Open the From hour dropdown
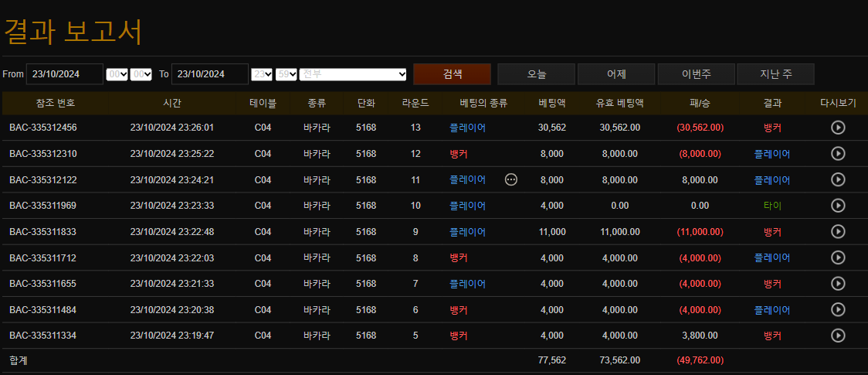The height and width of the screenshot is (375, 868). (117, 74)
